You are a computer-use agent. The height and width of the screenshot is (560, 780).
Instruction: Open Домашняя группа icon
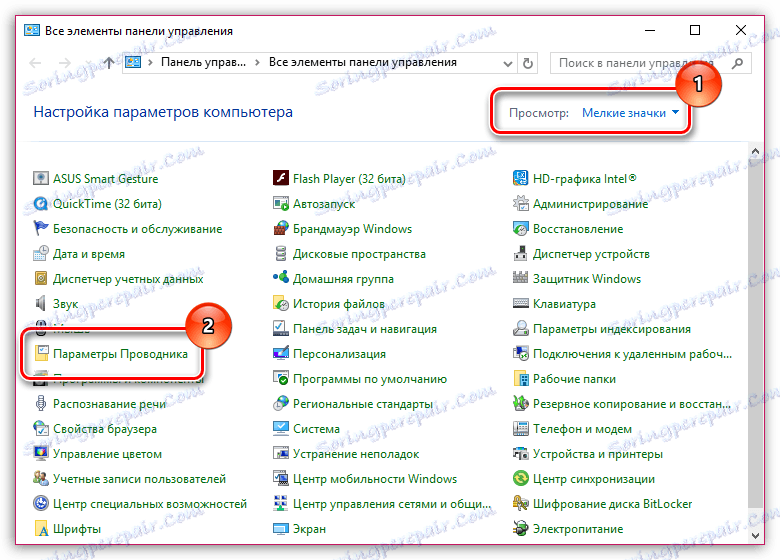click(281, 279)
